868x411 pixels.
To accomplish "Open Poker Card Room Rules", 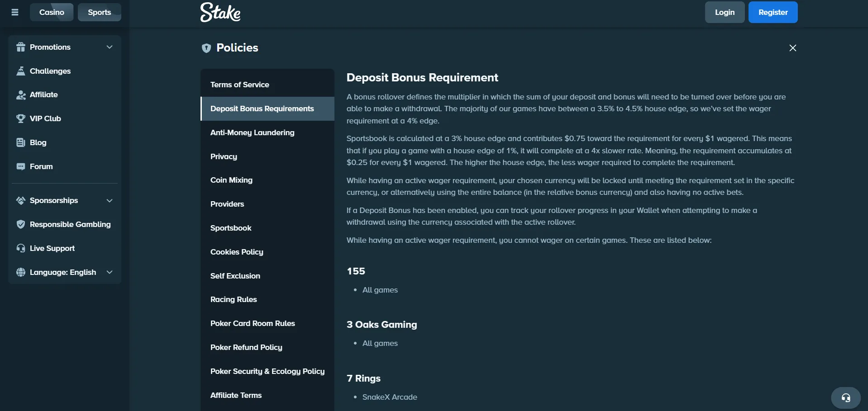I will click(267, 323).
